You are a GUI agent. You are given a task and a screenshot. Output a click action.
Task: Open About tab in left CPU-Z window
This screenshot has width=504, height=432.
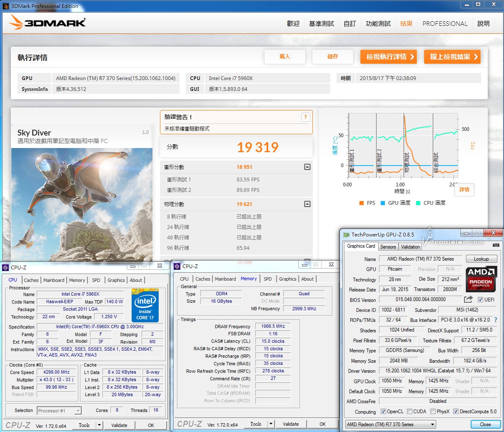136,280
